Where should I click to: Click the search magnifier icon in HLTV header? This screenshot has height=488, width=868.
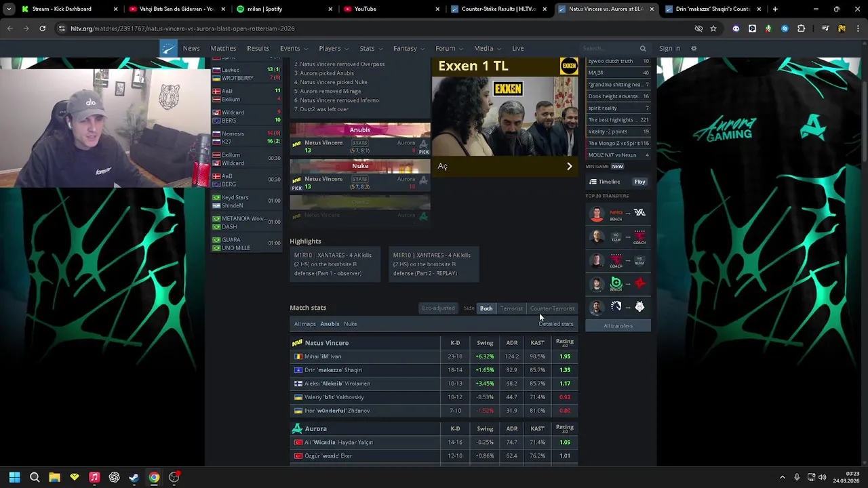pyautogui.click(x=643, y=48)
